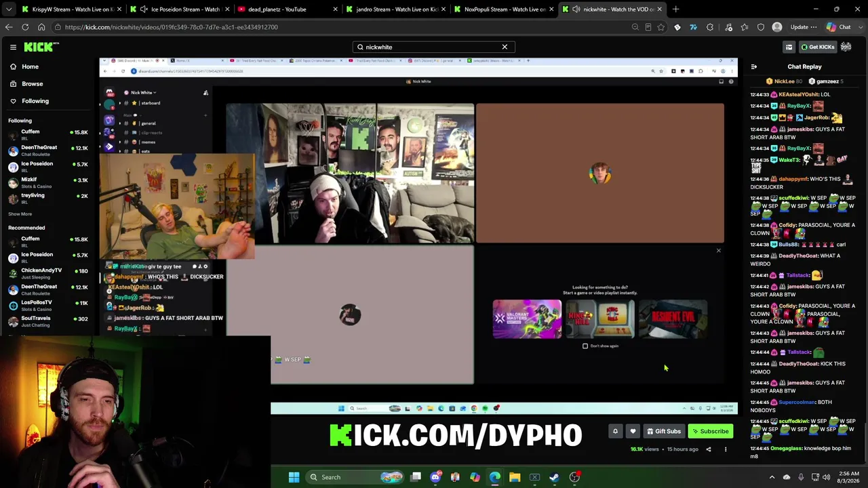Open the Windows Start menu
Viewport: 868px width, 488px height.
(x=294, y=477)
